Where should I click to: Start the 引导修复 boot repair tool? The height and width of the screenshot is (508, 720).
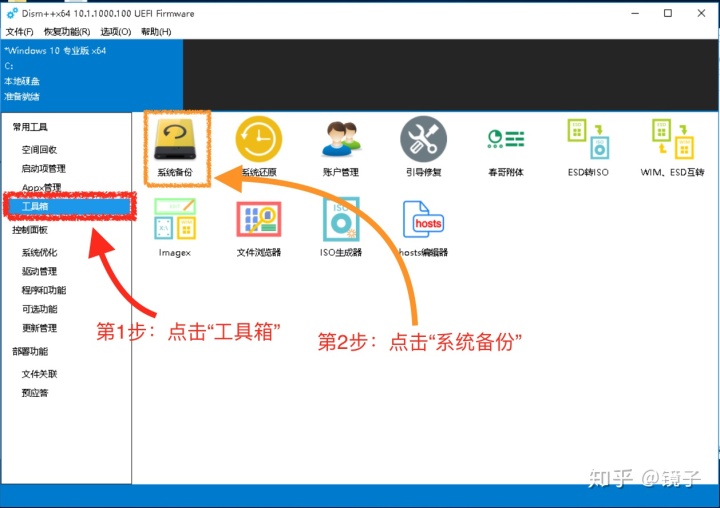click(423, 148)
